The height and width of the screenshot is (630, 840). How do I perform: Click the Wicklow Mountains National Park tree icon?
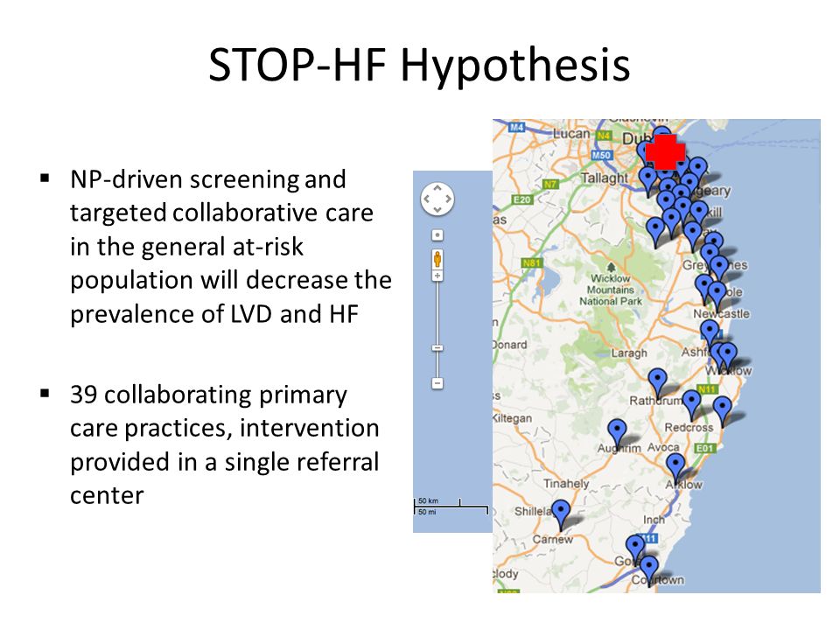point(611,267)
